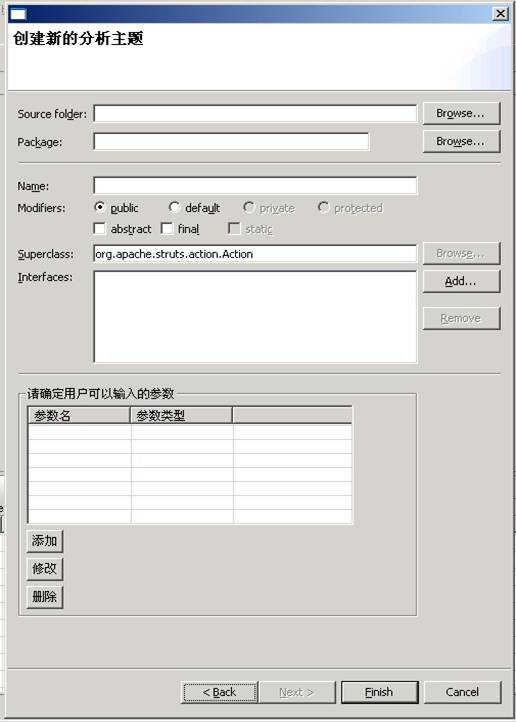Viewport: 516px width, 722px height.
Task: Click the 删除 button to delete parameter
Action: pos(45,597)
